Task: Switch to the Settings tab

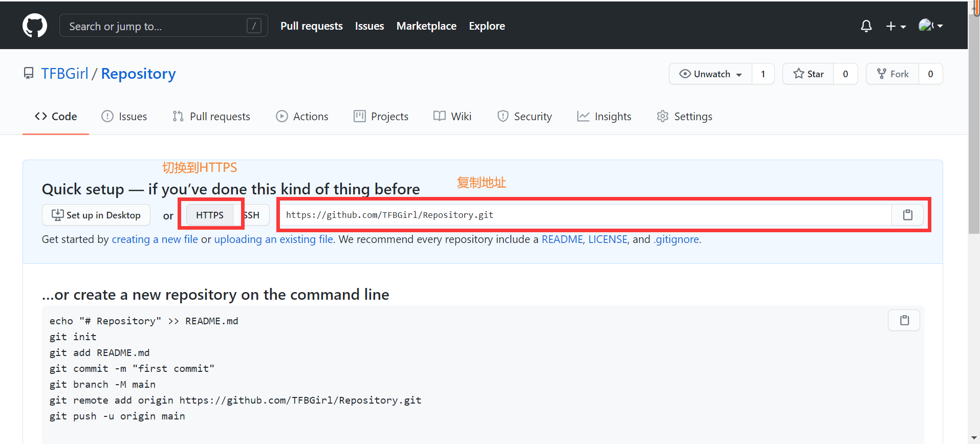Action: 684,117
